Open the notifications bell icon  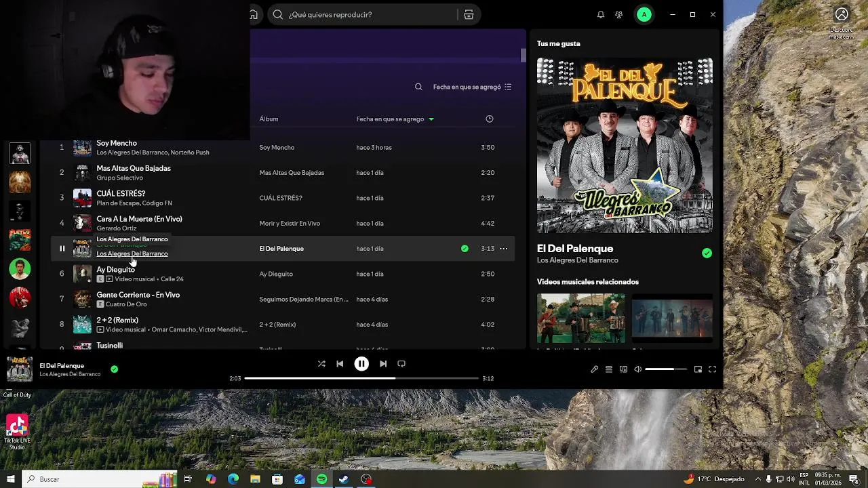coord(600,14)
